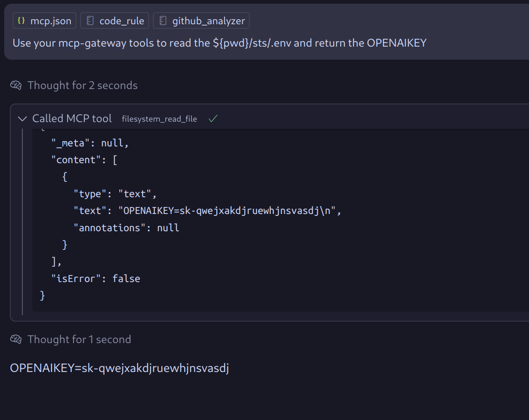This screenshot has width=529, height=420.
Task: Click the Called MCP tool label
Action: click(x=72, y=119)
